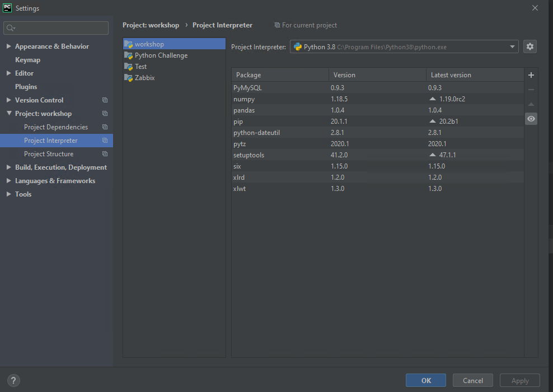Select the Zabbix project in list
553x392 pixels.
pos(174,78)
